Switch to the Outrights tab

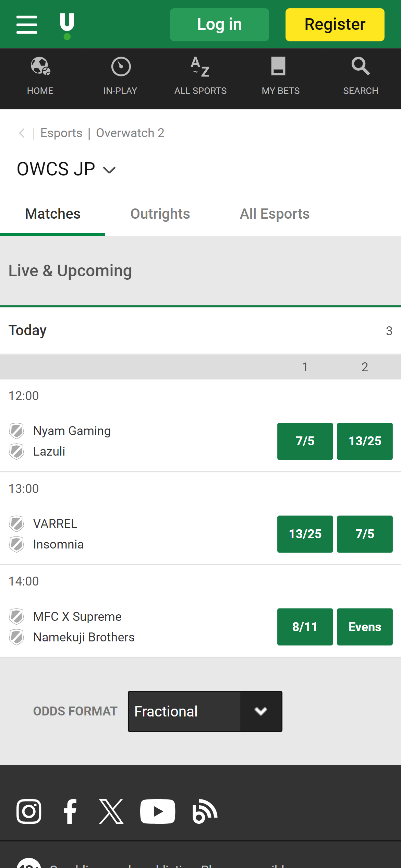click(160, 214)
